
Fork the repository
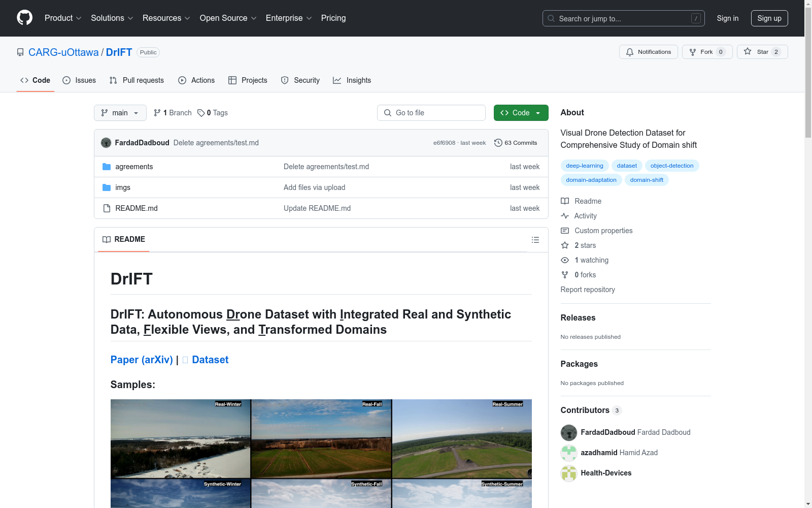click(x=707, y=52)
